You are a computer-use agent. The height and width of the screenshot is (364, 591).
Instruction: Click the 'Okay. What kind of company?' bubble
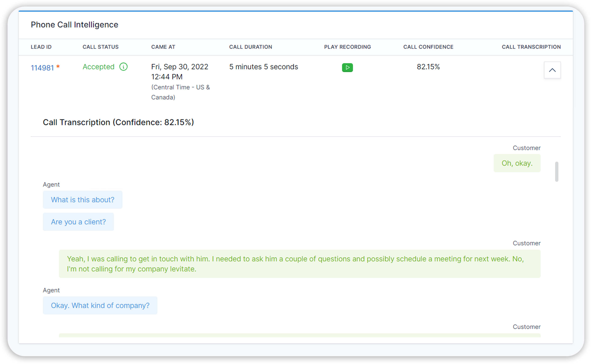pyautogui.click(x=100, y=305)
